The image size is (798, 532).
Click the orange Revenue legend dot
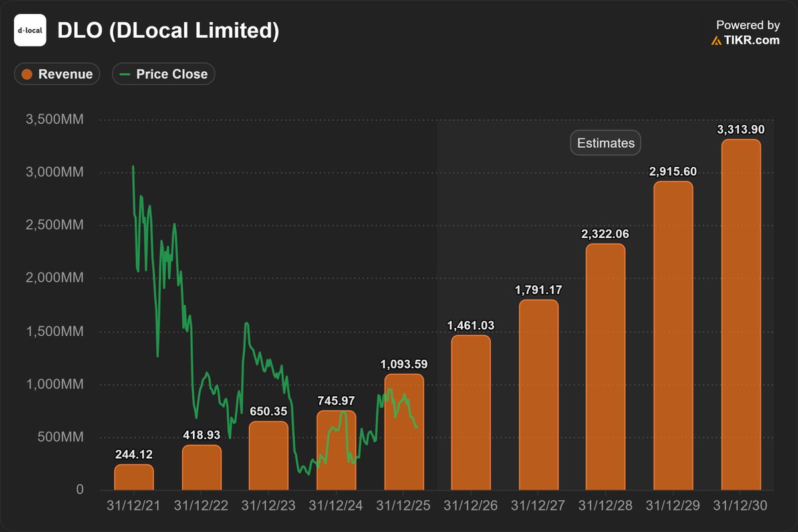(26, 74)
